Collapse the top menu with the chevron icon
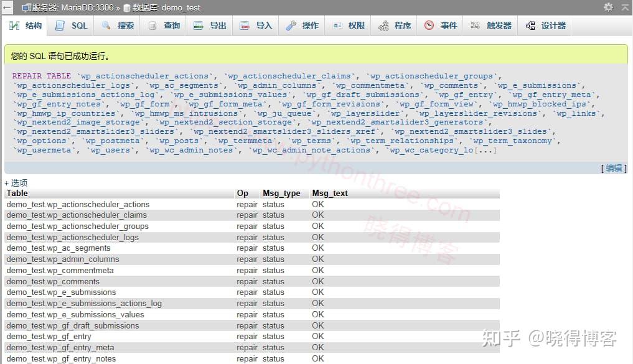Screen dimensions: 633x364 coord(626,8)
